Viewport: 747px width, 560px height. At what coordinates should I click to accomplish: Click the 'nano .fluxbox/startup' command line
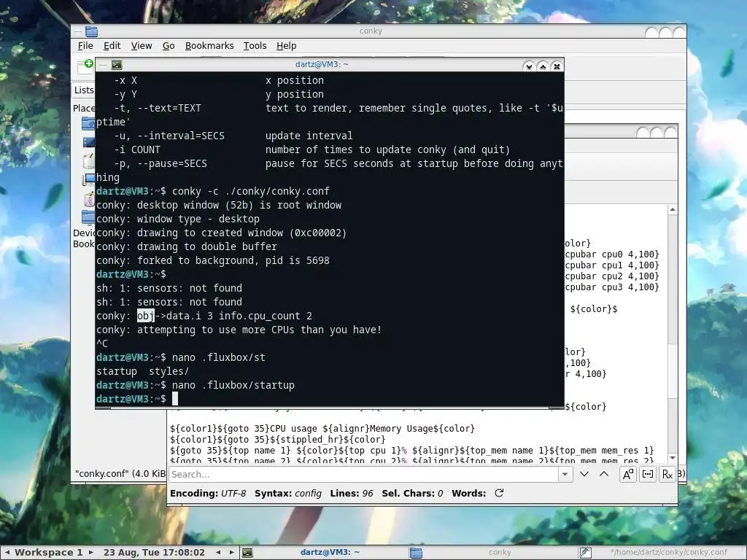(x=233, y=385)
